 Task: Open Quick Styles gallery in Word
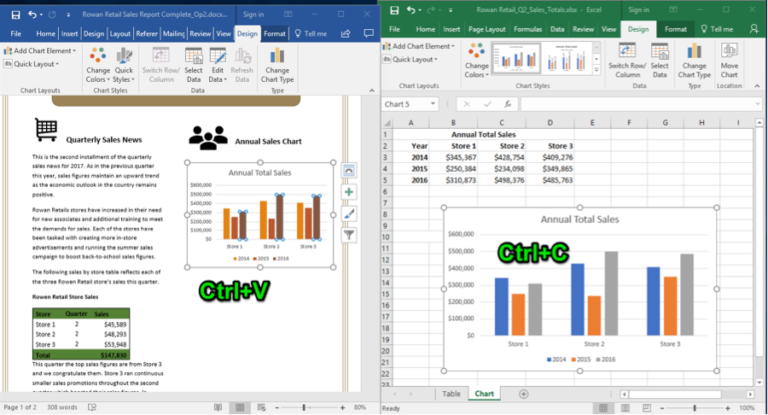[124, 66]
